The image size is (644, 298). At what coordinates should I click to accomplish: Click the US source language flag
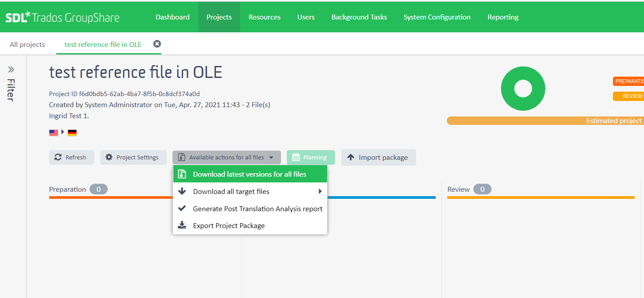tap(54, 132)
